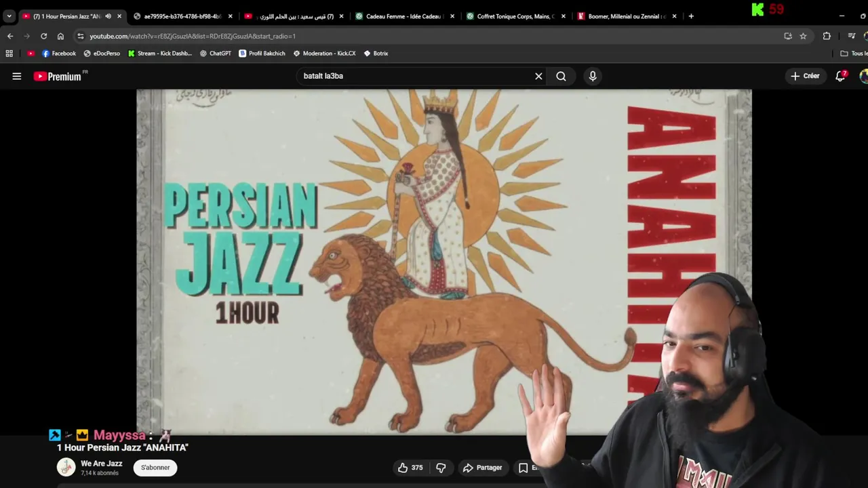Image resolution: width=868 pixels, height=488 pixels.
Task: Like the video with thumbs up
Action: click(410, 468)
